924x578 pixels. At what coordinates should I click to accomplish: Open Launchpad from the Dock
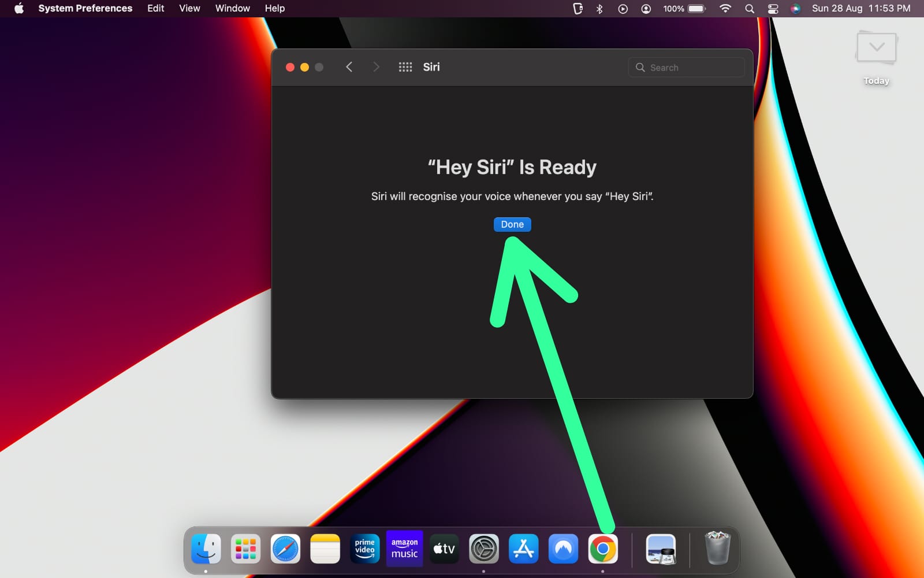[245, 549]
